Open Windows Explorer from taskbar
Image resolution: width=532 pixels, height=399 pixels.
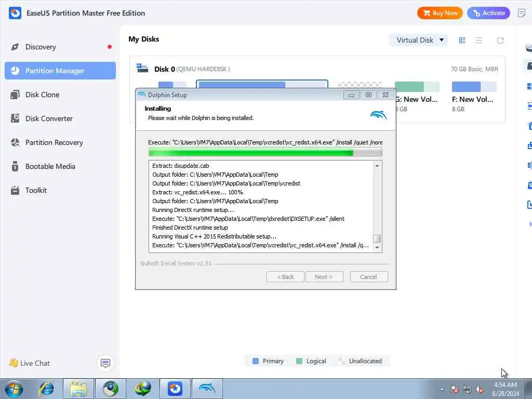point(78,389)
